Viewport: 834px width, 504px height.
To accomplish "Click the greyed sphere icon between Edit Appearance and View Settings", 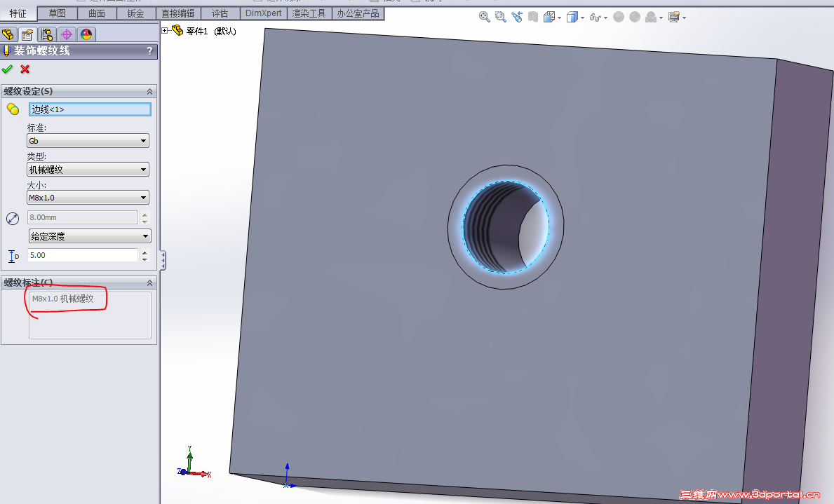I will pyautogui.click(x=635, y=17).
